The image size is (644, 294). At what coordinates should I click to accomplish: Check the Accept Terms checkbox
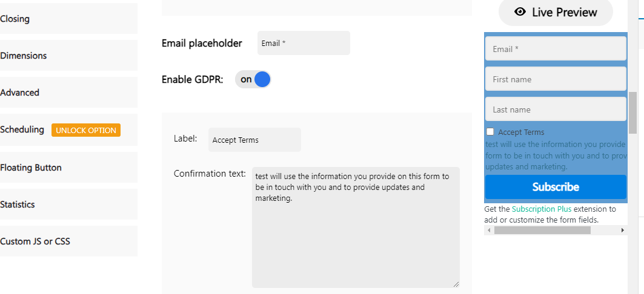[x=490, y=132]
